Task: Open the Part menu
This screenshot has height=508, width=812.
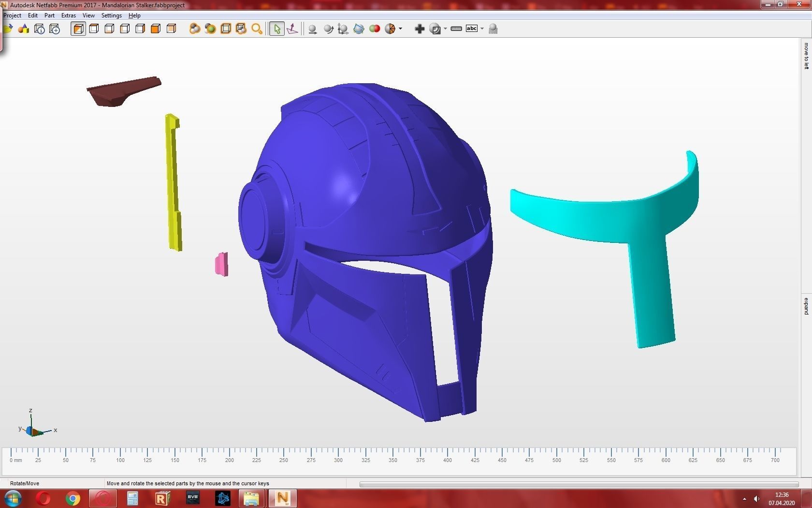Action: (x=49, y=15)
